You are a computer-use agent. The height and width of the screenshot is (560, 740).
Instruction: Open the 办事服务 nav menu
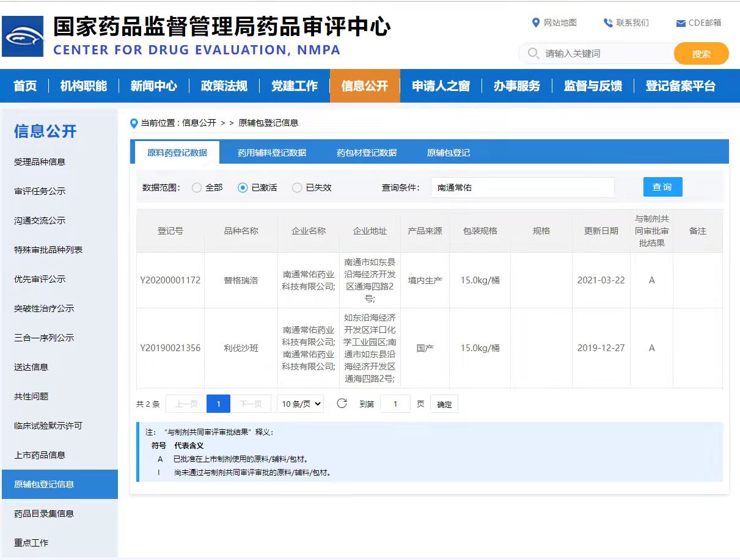click(517, 86)
